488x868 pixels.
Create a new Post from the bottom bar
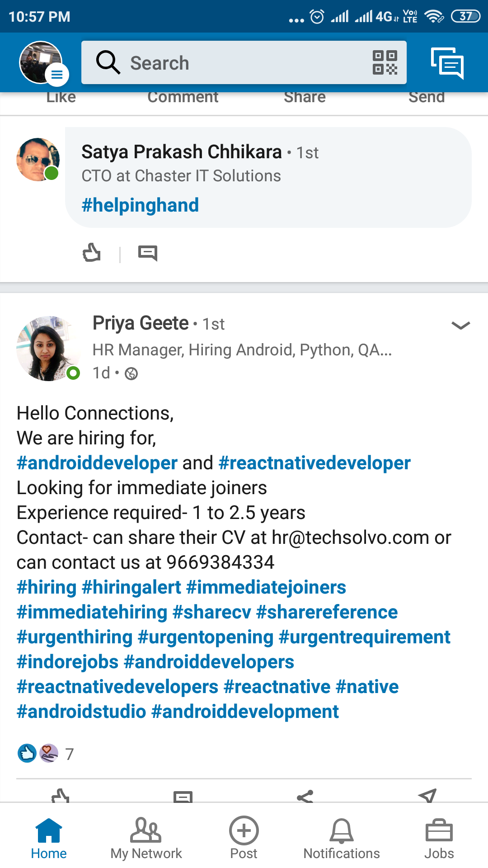tap(244, 839)
